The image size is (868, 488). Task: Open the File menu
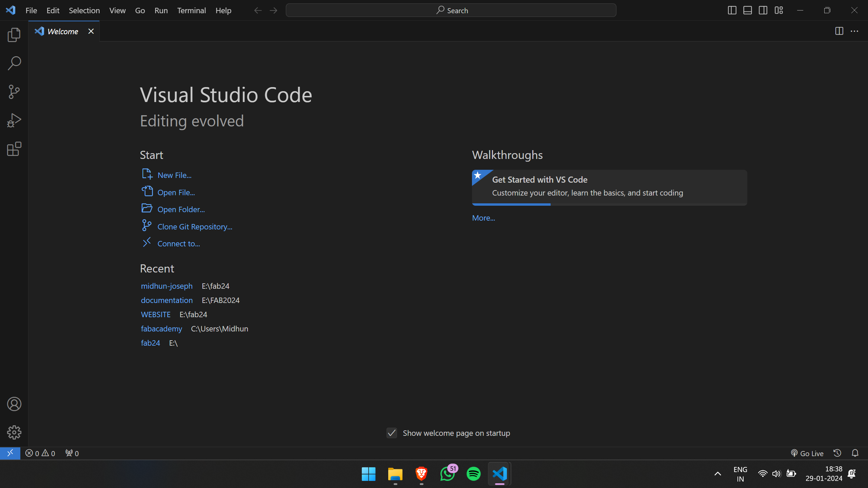31,11
